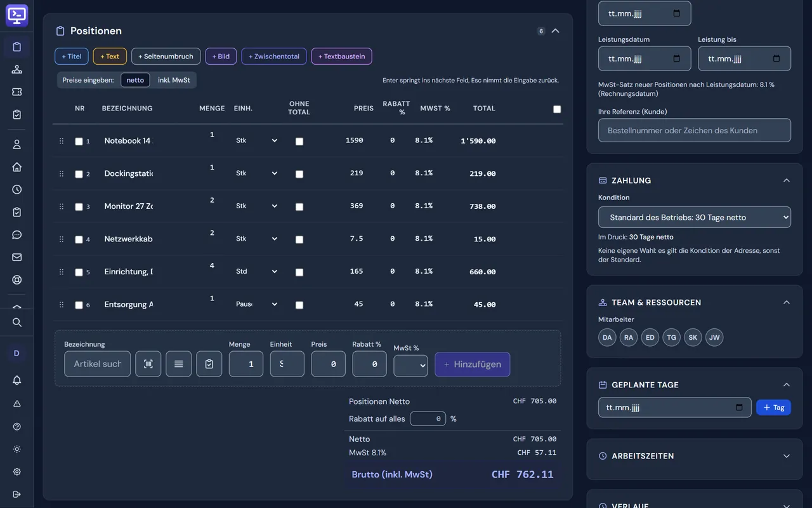The height and width of the screenshot is (508, 812).
Task: Open the lifebuoy support icon in the sidebar
Action: pos(17,280)
